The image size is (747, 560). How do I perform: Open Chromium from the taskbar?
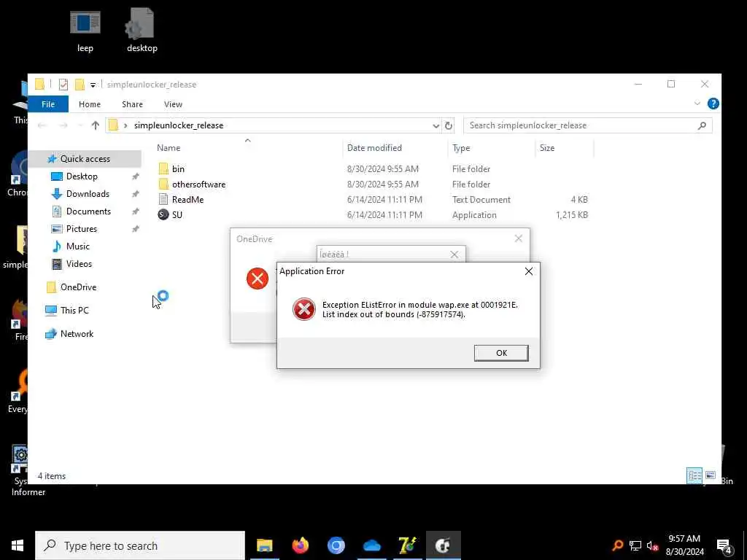tap(336, 545)
